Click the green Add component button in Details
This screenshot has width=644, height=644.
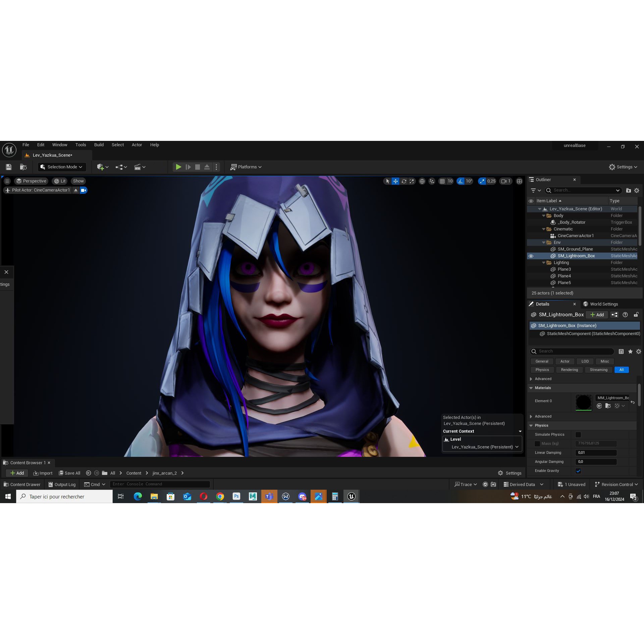tap(597, 315)
